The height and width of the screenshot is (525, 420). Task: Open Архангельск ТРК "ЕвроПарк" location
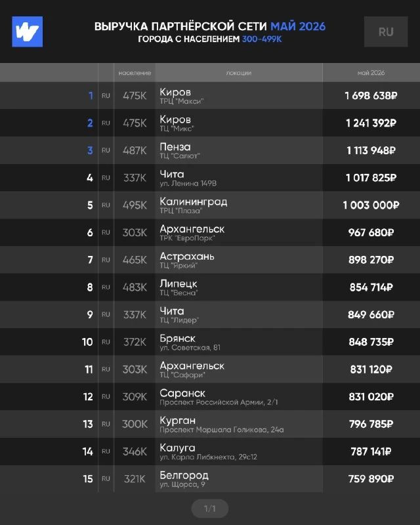[x=192, y=232]
